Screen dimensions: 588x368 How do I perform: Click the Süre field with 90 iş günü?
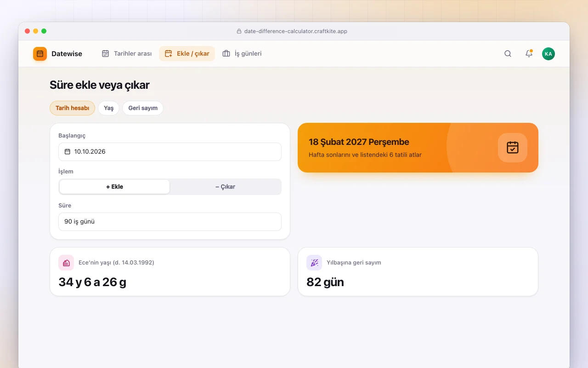tap(170, 222)
